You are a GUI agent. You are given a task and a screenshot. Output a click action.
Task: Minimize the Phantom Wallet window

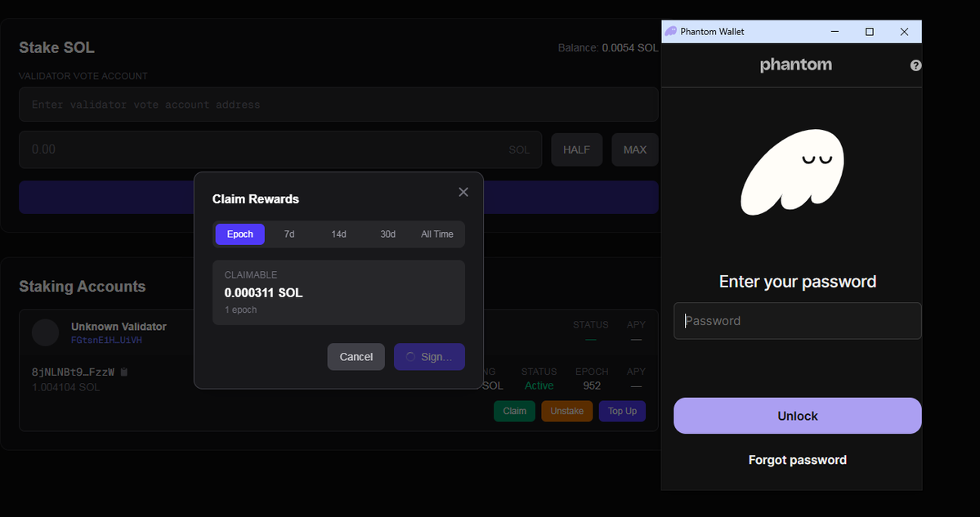[835, 31]
